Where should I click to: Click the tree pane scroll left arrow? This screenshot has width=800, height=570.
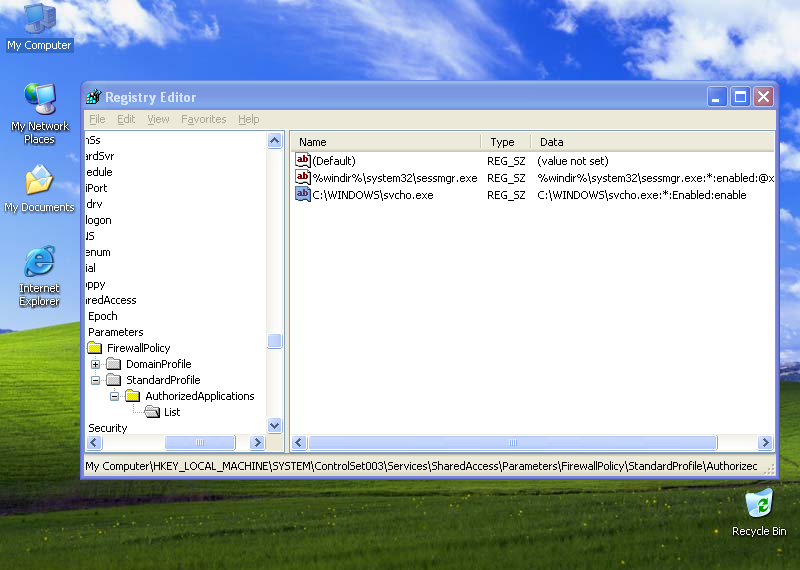click(94, 442)
